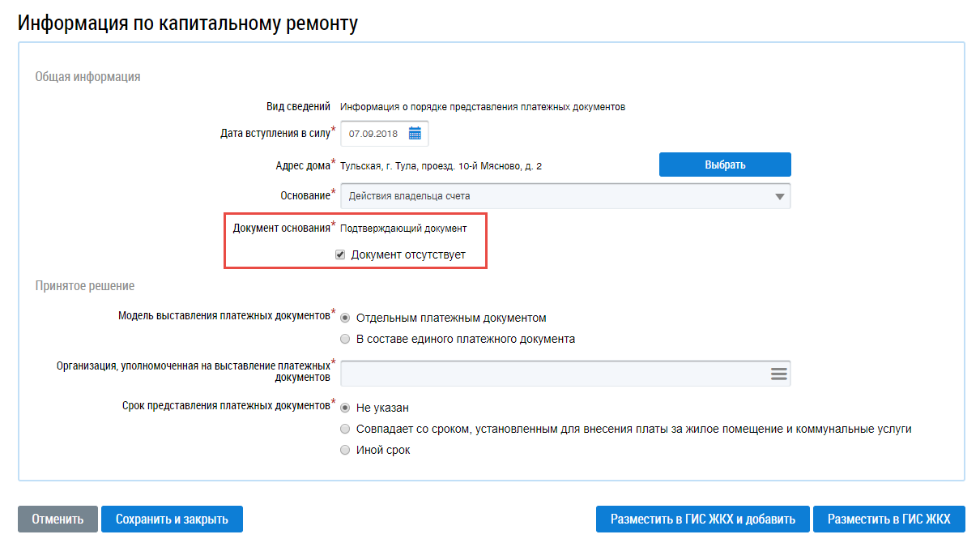Click the Подтверждающий документ text
The image size is (980, 543).
(403, 229)
